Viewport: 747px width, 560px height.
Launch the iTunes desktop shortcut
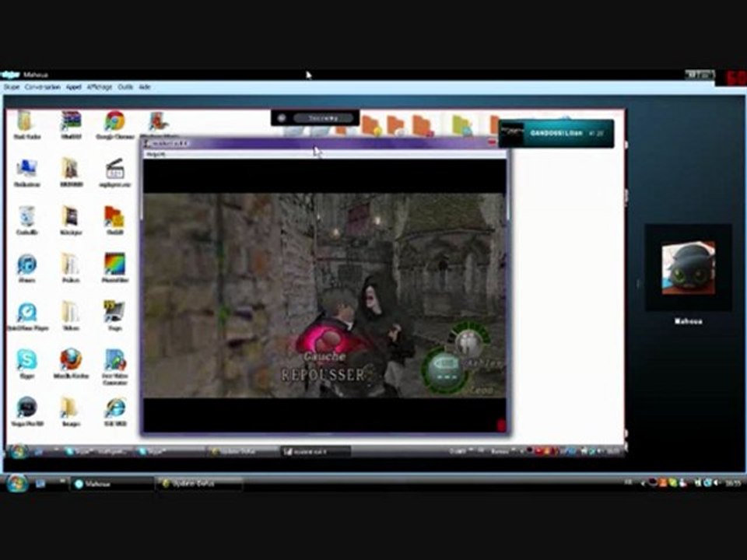point(26,268)
